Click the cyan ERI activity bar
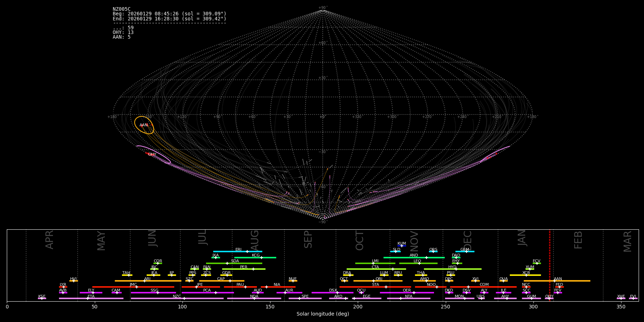644x322 pixels. (238, 252)
